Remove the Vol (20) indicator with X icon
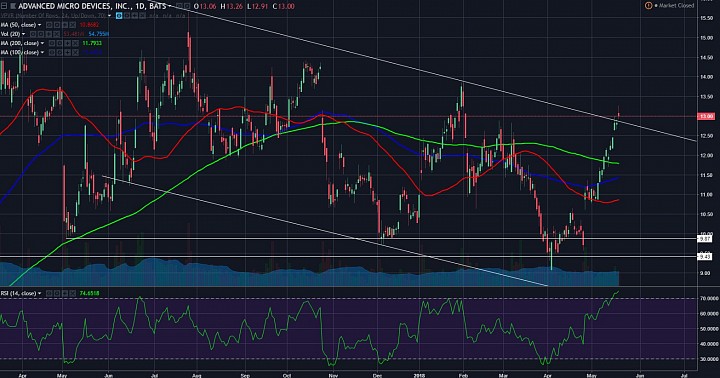Screen dimensions: 720x378 (x=56, y=34)
